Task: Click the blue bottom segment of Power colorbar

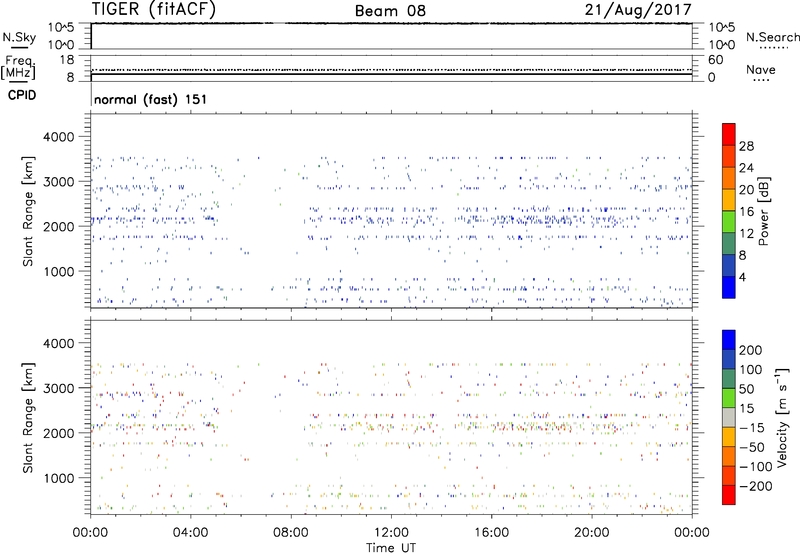Action: coord(729,287)
